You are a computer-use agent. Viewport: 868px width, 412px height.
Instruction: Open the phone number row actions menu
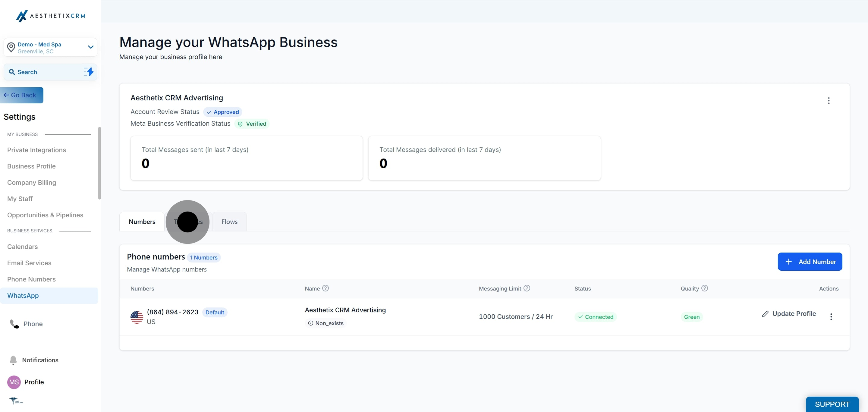[x=831, y=317]
